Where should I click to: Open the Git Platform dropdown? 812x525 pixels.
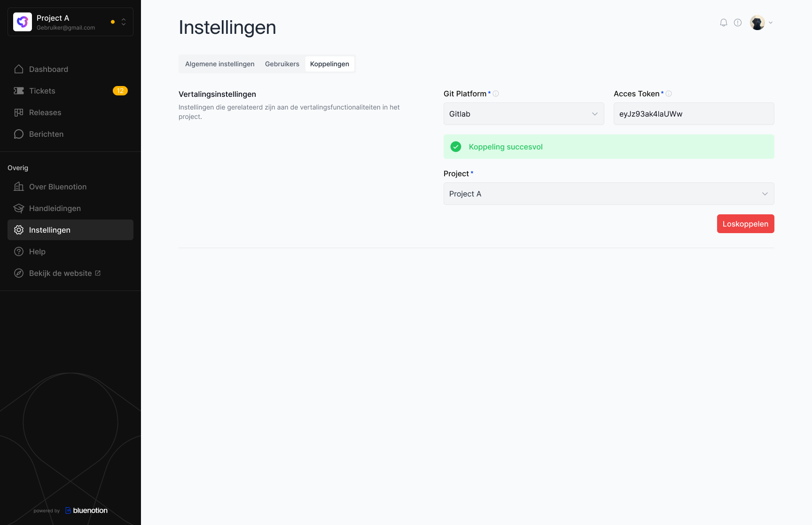click(x=523, y=114)
